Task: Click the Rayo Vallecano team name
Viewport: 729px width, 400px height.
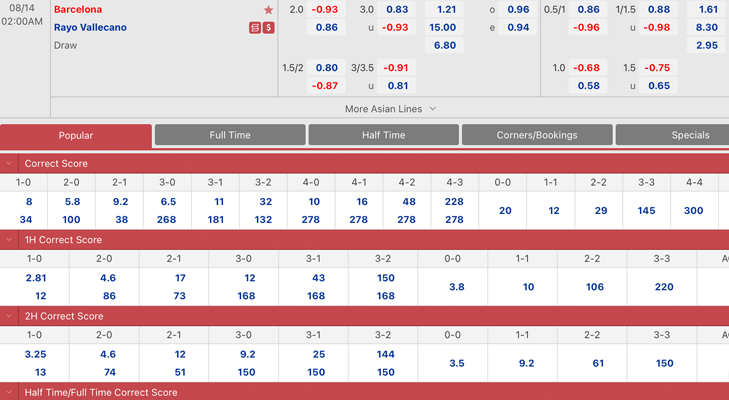Action: (90, 27)
